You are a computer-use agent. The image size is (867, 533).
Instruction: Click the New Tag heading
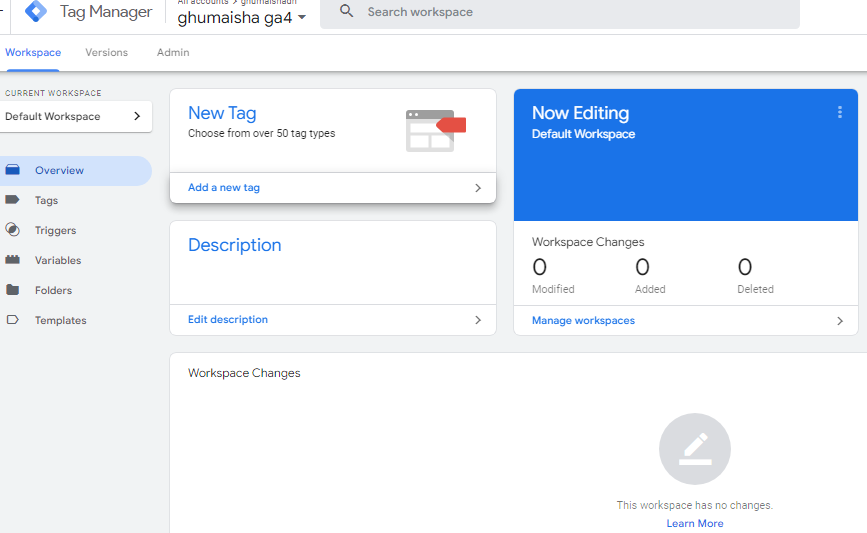[222, 113]
